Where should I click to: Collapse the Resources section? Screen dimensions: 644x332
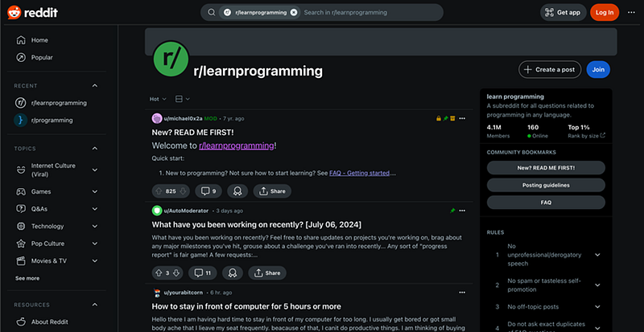click(95, 305)
